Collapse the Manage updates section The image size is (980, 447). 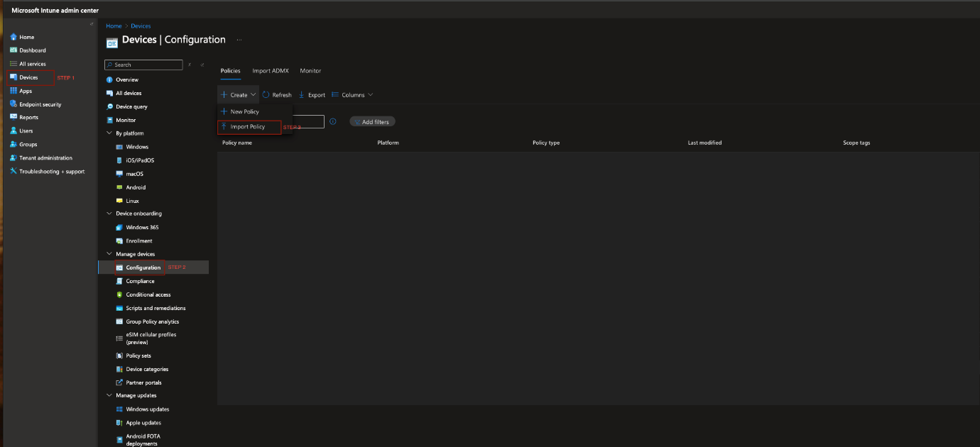point(109,395)
